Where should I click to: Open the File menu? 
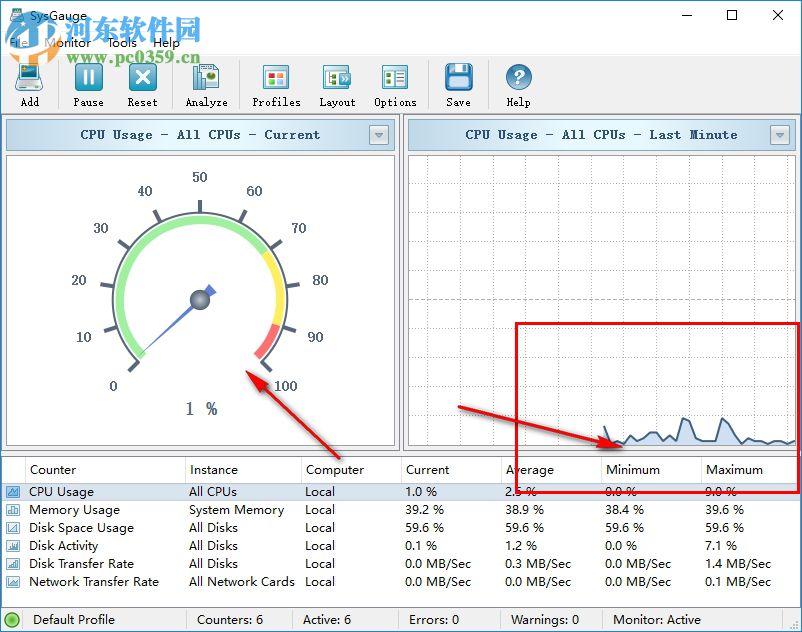[19, 43]
